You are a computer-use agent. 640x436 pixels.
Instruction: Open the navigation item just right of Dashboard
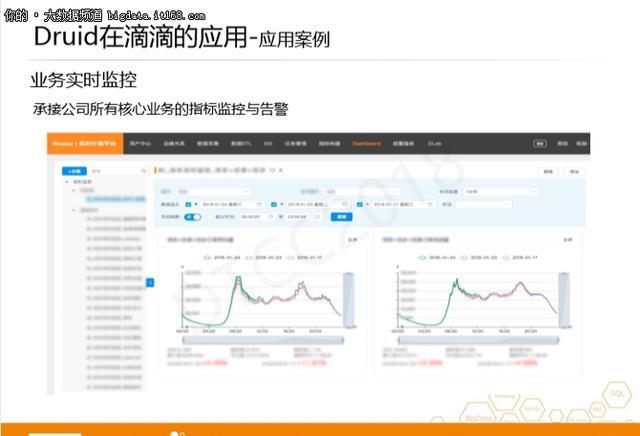click(403, 144)
